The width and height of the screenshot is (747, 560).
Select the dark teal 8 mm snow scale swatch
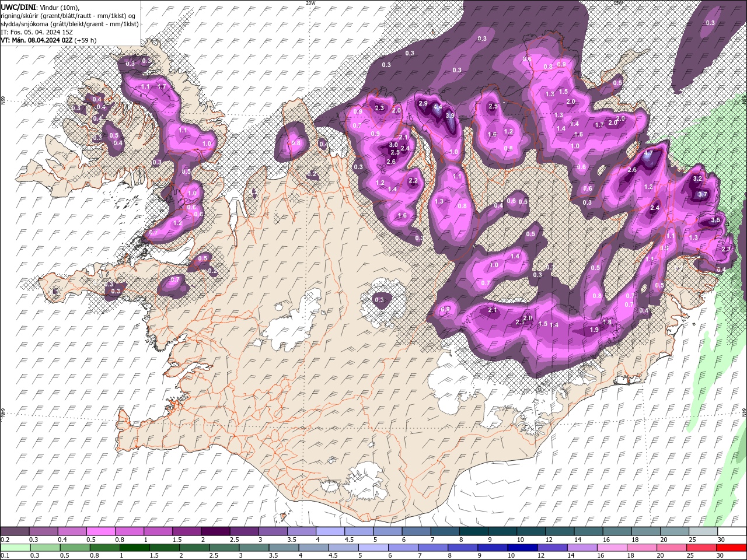pos(473,531)
